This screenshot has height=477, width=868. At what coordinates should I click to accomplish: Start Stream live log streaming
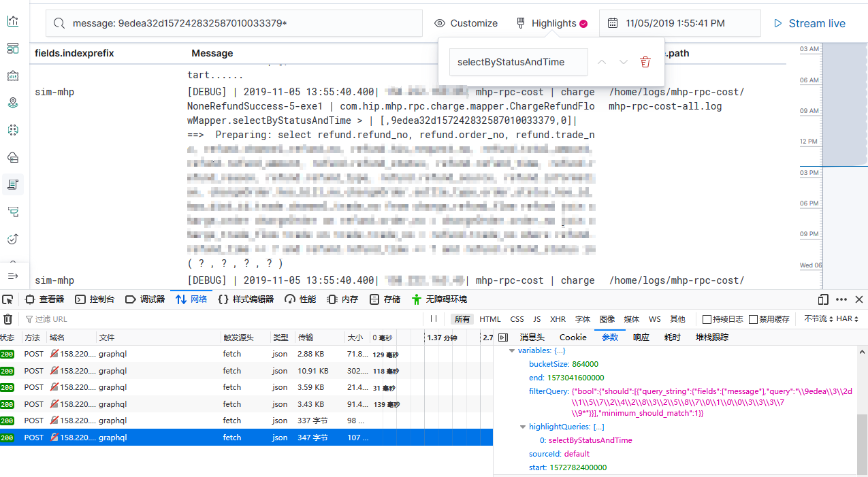pos(809,23)
